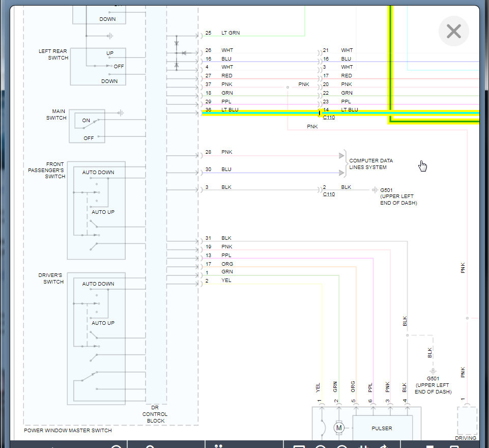This screenshot has width=489, height=448.
Task: Click the GRN wire label at pin 1
Action: 227,271
